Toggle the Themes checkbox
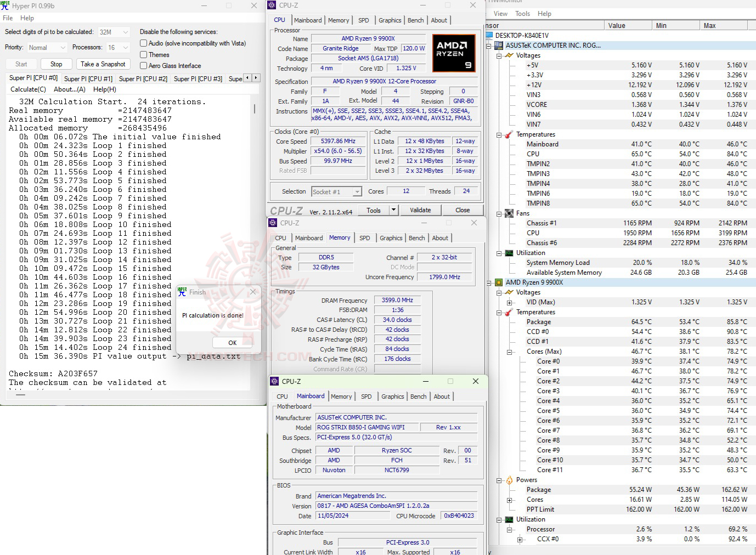 143,55
